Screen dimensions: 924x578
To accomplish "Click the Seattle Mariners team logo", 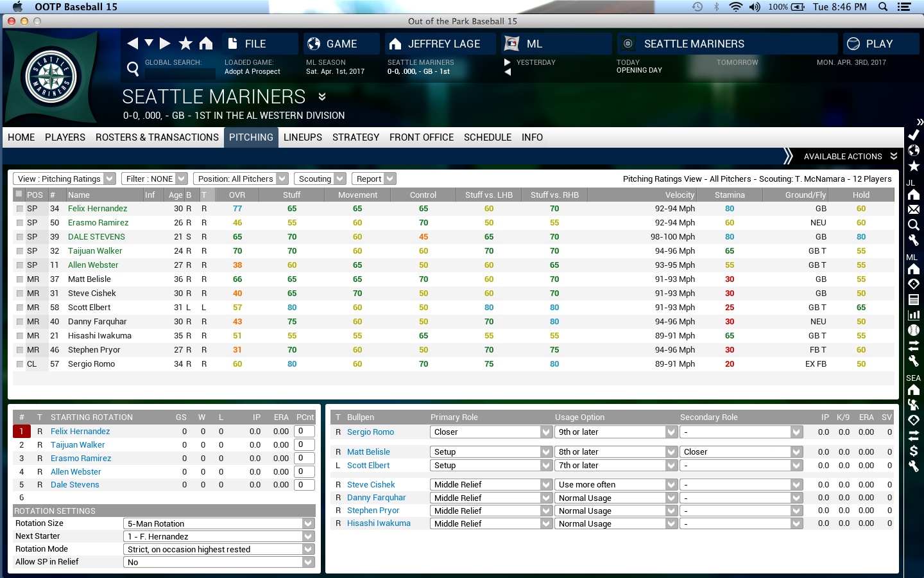I will pyautogui.click(x=51, y=77).
